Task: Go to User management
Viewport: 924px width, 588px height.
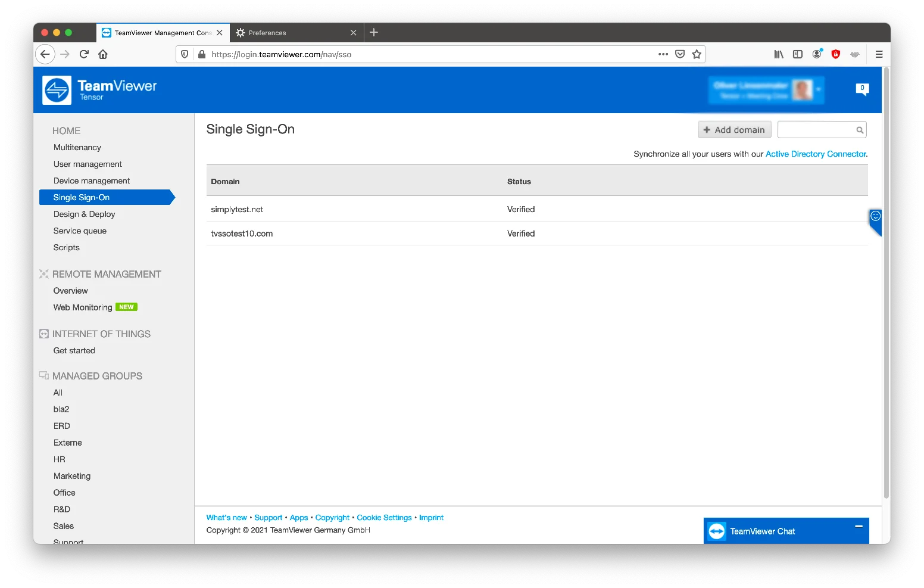Action: point(88,164)
